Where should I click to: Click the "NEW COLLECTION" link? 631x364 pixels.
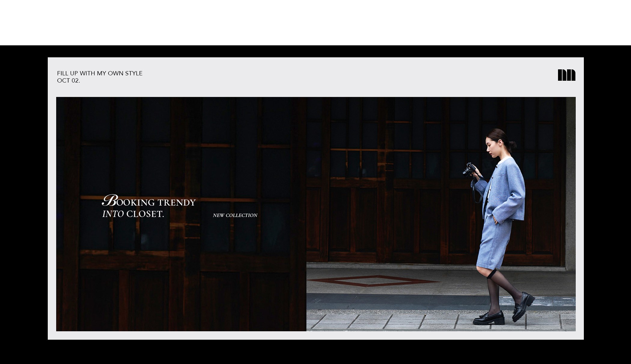[x=235, y=215]
